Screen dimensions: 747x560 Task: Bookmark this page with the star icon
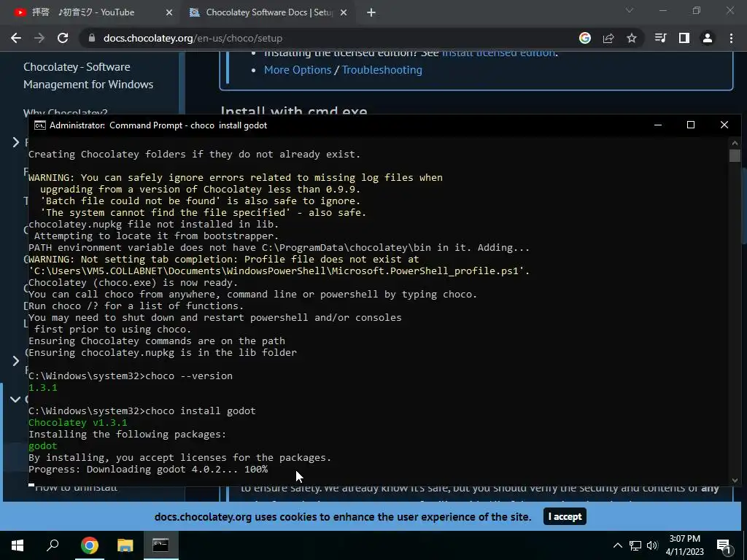632,38
